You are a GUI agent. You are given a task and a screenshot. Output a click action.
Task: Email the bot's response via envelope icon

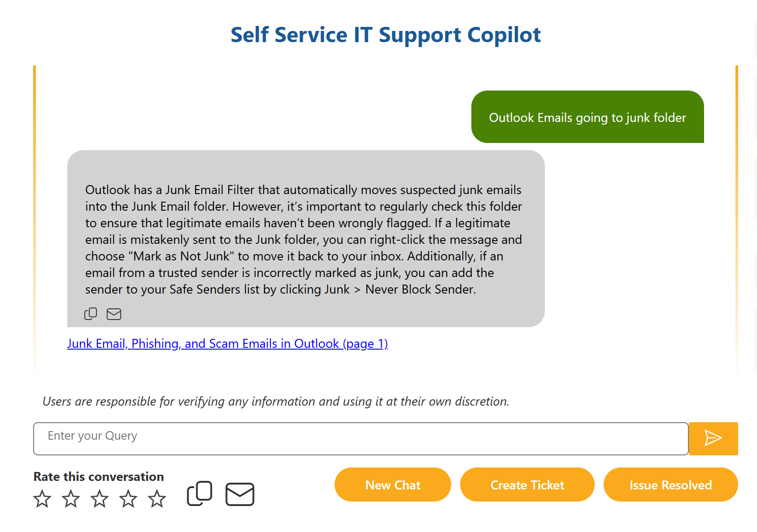coord(114,314)
